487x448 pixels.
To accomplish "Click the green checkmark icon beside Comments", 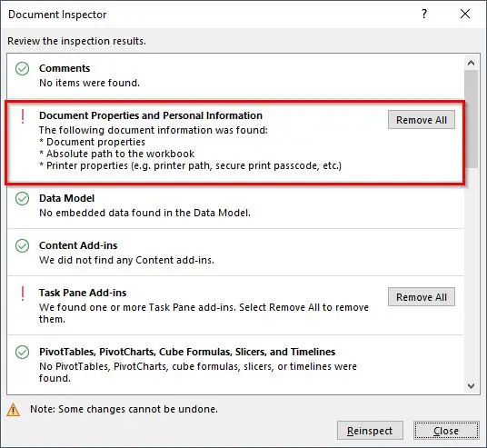I will click(x=23, y=68).
